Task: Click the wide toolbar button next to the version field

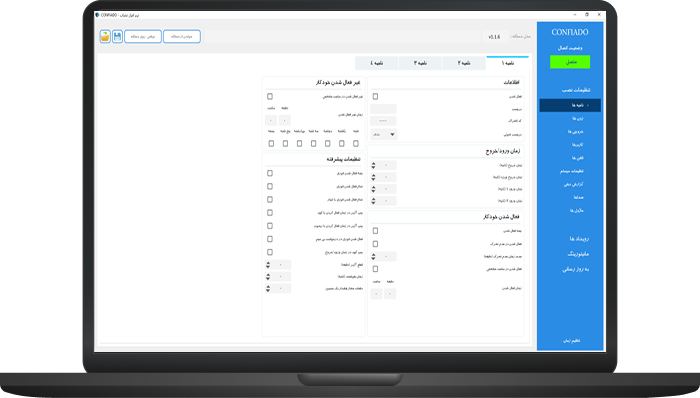Action: pos(182,37)
